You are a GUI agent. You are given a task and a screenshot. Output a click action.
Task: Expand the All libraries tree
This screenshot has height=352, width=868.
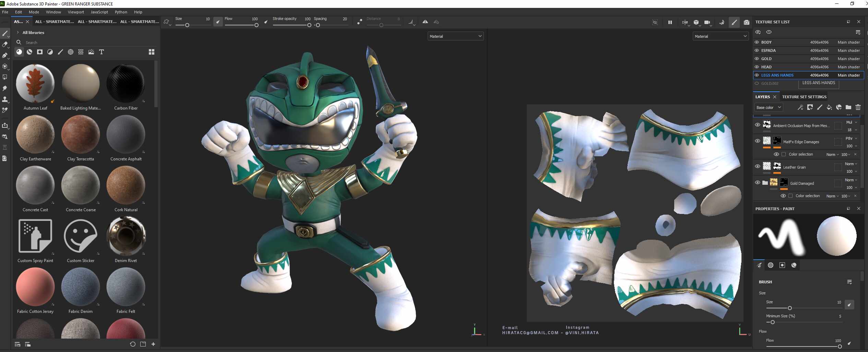(18, 33)
